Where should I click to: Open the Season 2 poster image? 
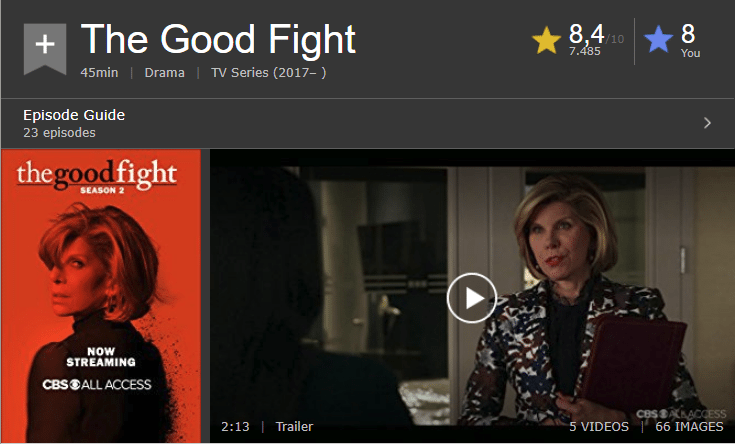coord(101,296)
